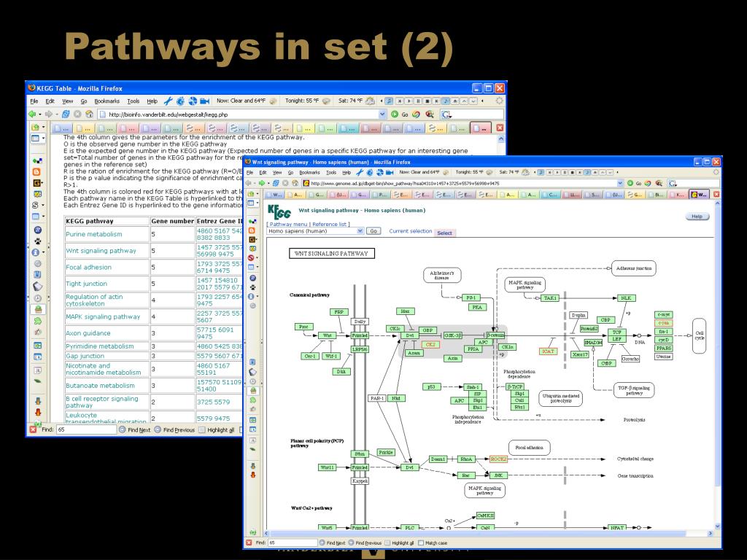This screenshot has height=560, width=747.
Task: Open Bookmarks menu in KEGG Table window
Action: coord(107,101)
